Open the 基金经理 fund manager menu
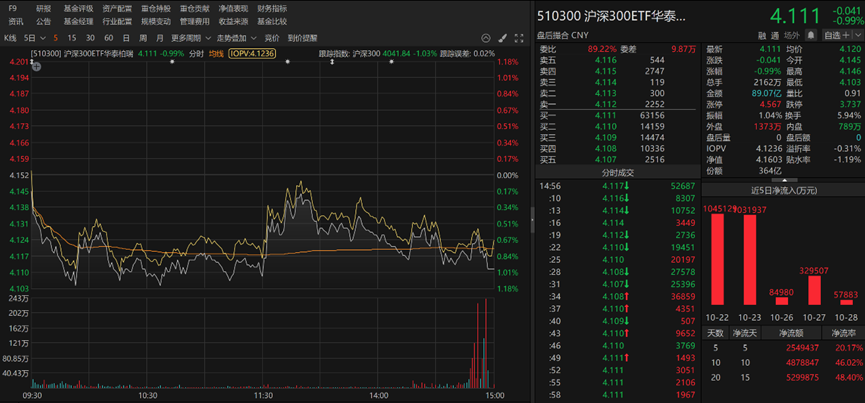 click(x=79, y=22)
